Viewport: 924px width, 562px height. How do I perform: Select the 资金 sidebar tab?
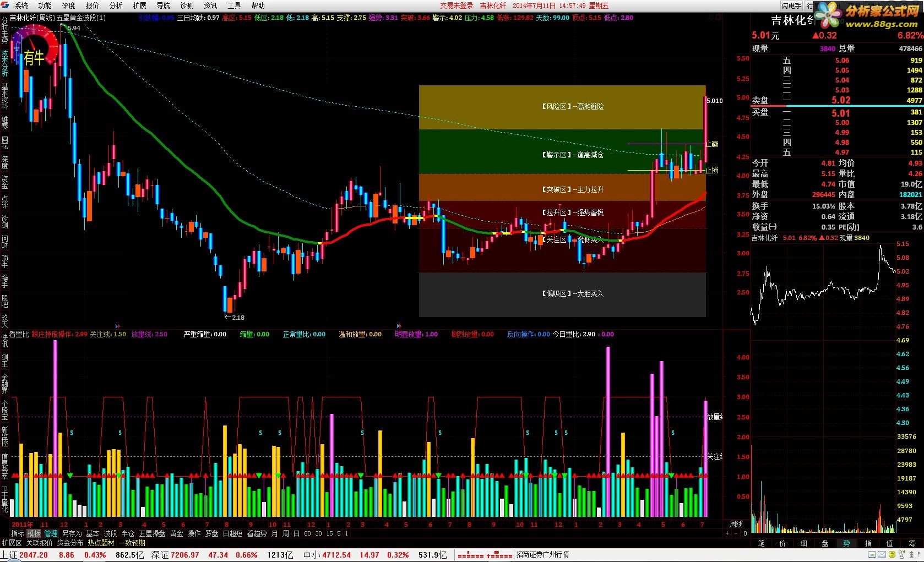4,182
